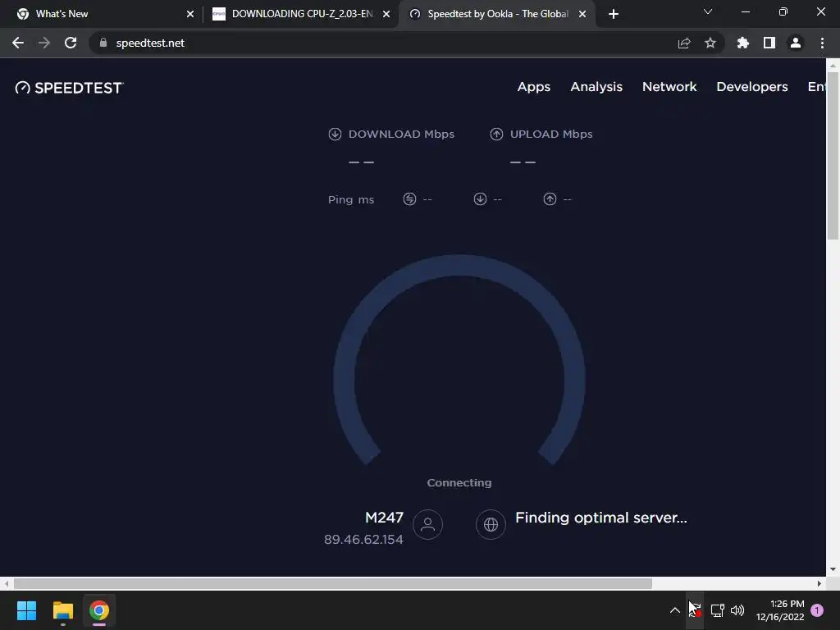Click the volume speaker tray icon

(737, 610)
